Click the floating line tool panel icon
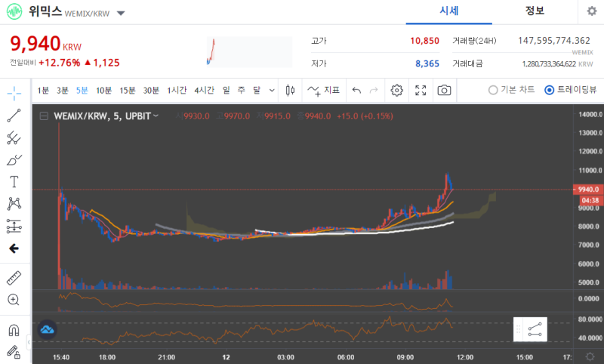 [535, 330]
